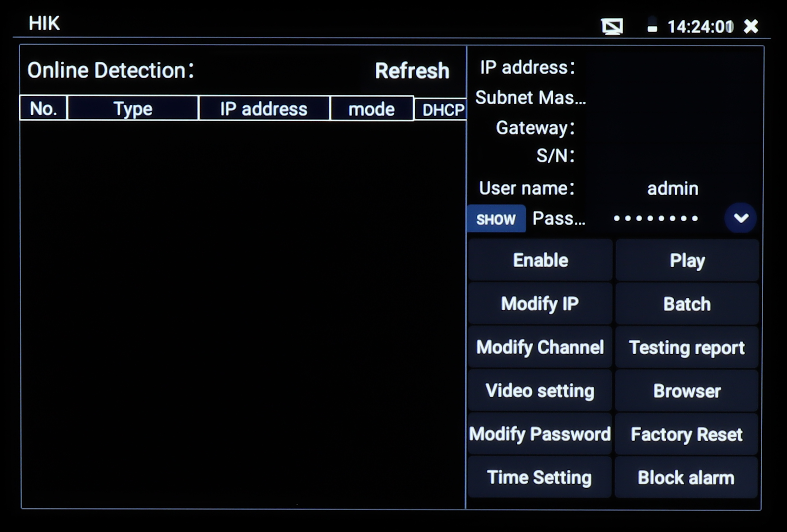
Task: Open Modify Channel
Action: click(x=540, y=347)
